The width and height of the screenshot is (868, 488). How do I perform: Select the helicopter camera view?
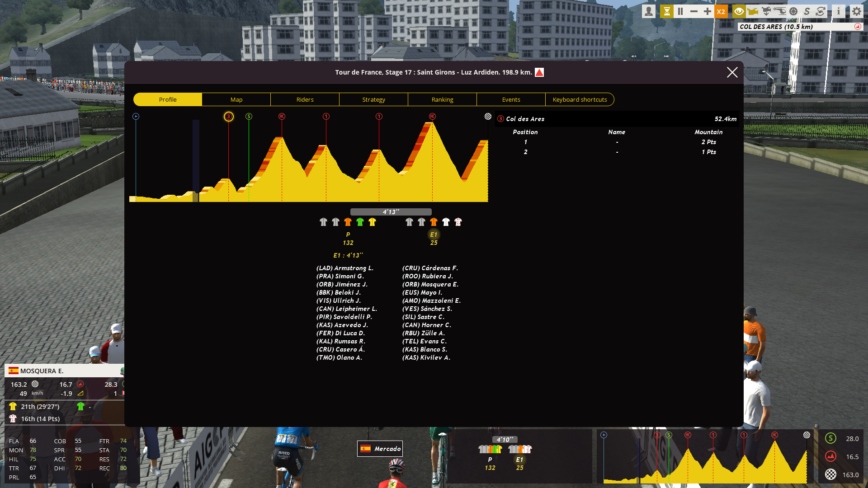pyautogui.click(x=780, y=12)
